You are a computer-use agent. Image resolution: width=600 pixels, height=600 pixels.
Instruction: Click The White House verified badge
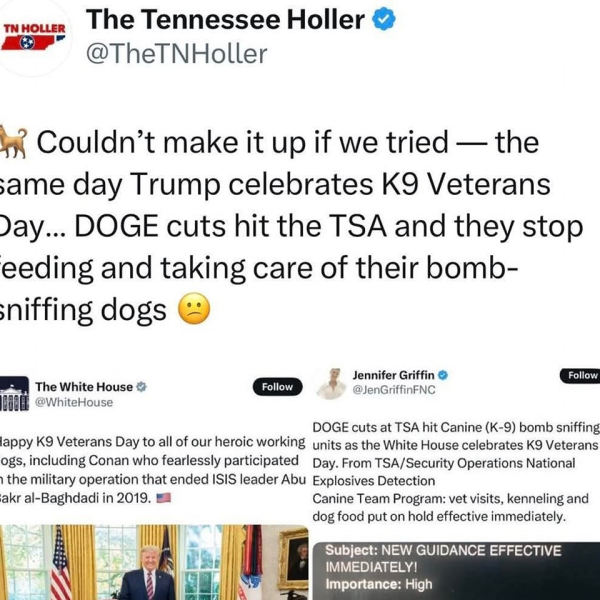click(142, 387)
